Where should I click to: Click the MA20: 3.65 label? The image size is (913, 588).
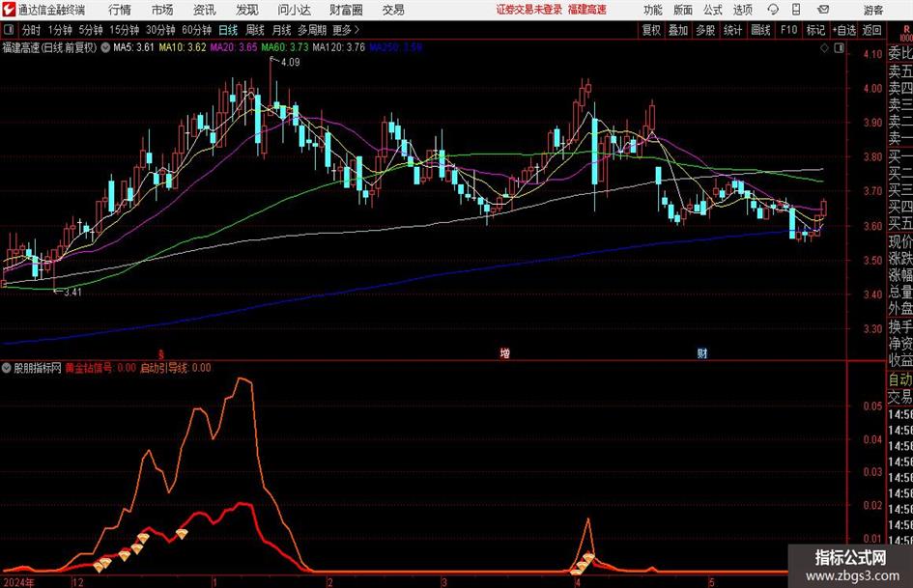click(234, 47)
